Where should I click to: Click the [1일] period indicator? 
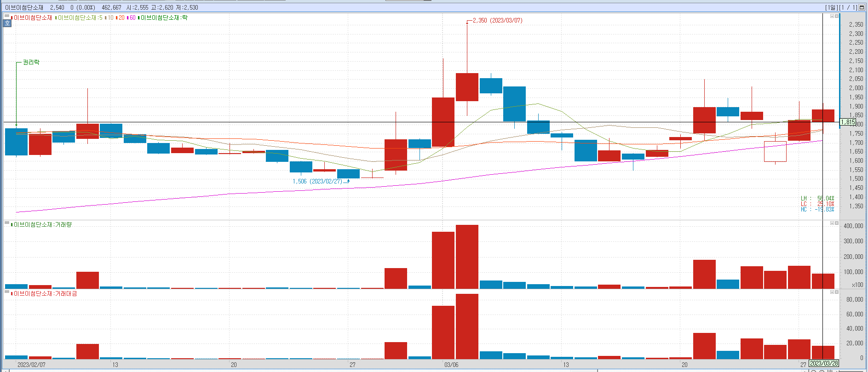coord(831,7)
